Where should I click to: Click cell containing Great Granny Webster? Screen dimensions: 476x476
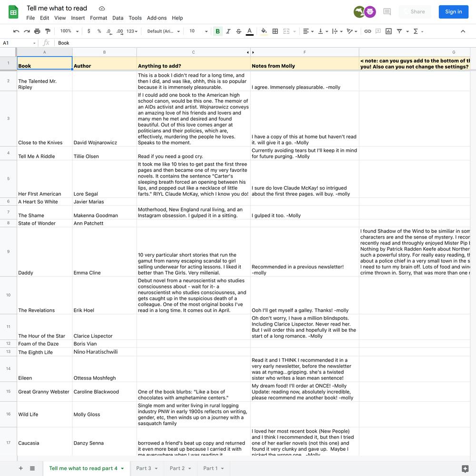click(44, 392)
